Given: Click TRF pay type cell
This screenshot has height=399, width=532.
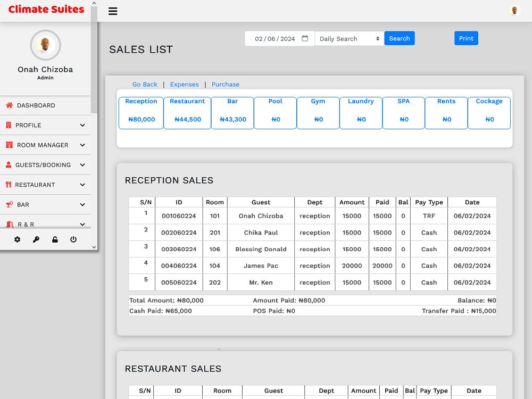Looking at the screenshot, I should pyautogui.click(x=429, y=216).
